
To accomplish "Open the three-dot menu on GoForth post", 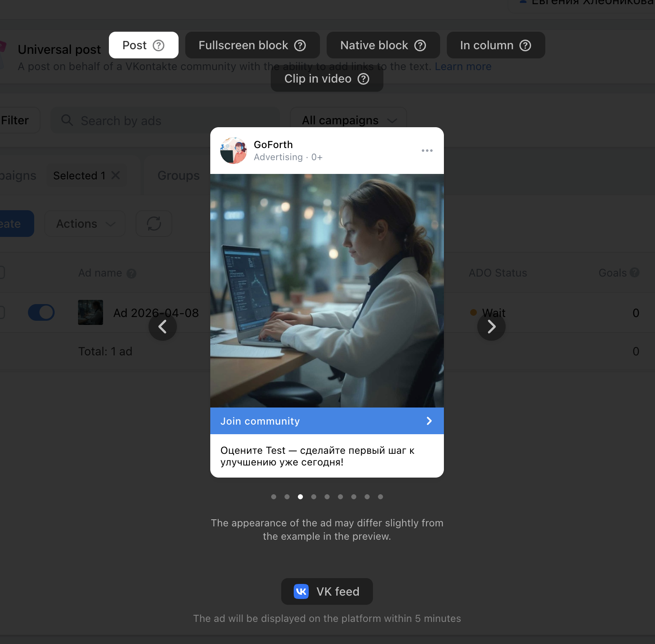I will [427, 151].
